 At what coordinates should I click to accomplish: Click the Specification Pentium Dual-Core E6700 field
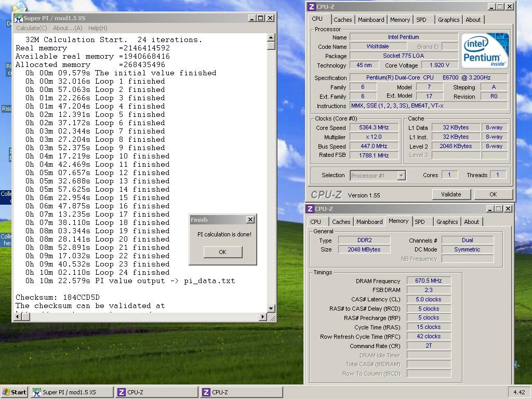pyautogui.click(x=429, y=78)
